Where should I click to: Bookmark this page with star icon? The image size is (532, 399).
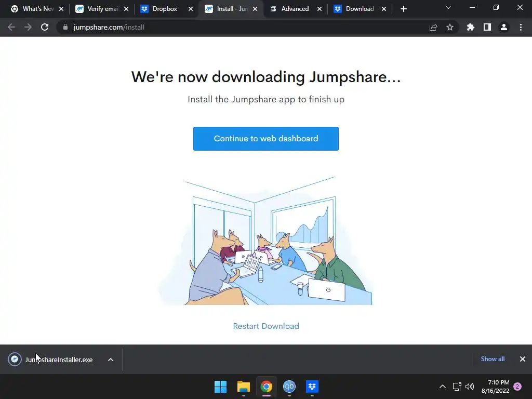[450, 27]
